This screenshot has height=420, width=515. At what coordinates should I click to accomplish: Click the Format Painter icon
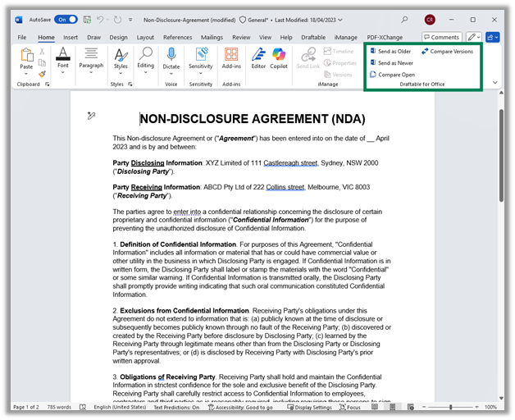(x=43, y=74)
